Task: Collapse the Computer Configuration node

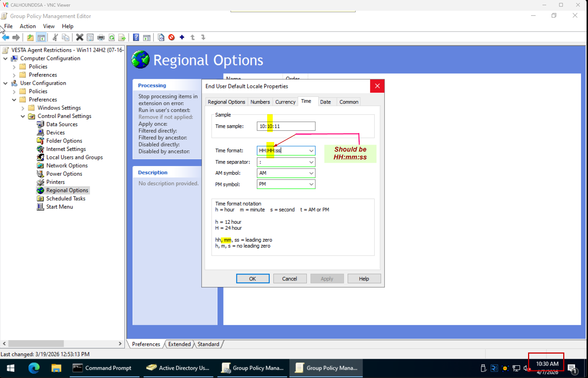Action: pyautogui.click(x=5, y=58)
